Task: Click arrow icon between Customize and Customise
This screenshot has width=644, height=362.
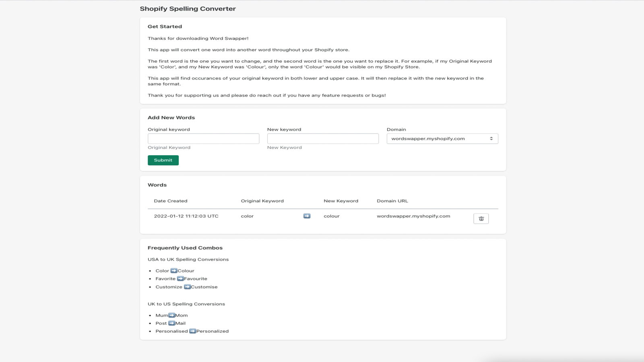Action: click(187, 287)
